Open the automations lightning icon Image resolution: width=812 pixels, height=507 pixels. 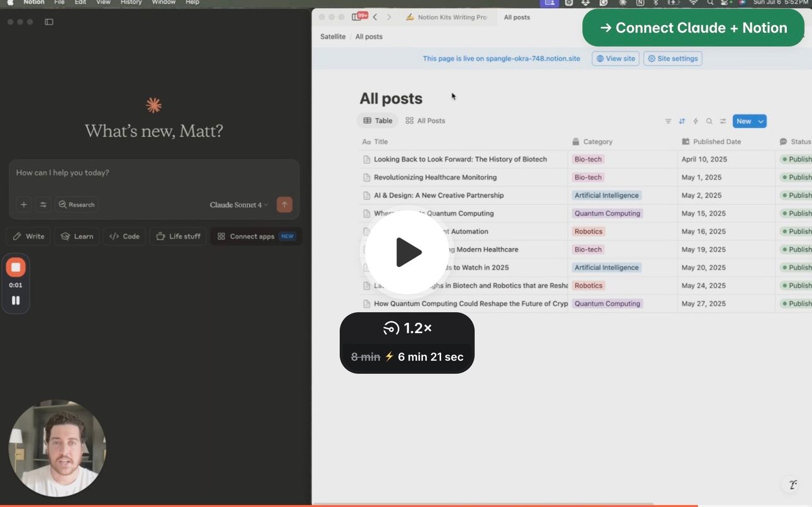(696, 121)
